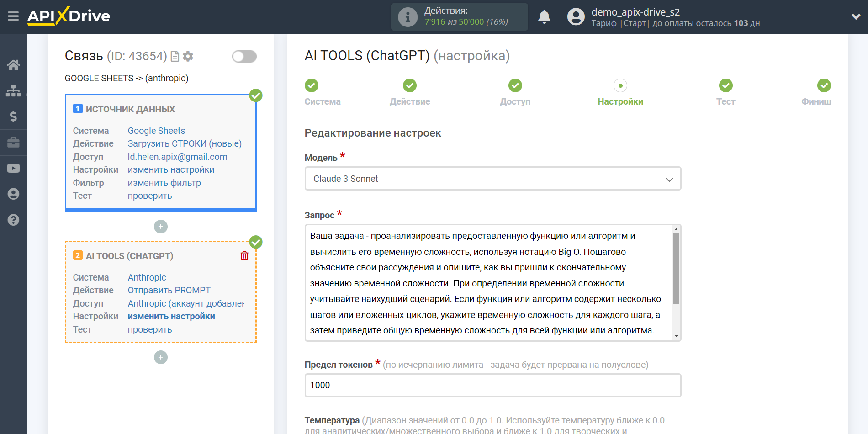Add step between source and AI Tools
The height and width of the screenshot is (434, 868).
(161, 227)
